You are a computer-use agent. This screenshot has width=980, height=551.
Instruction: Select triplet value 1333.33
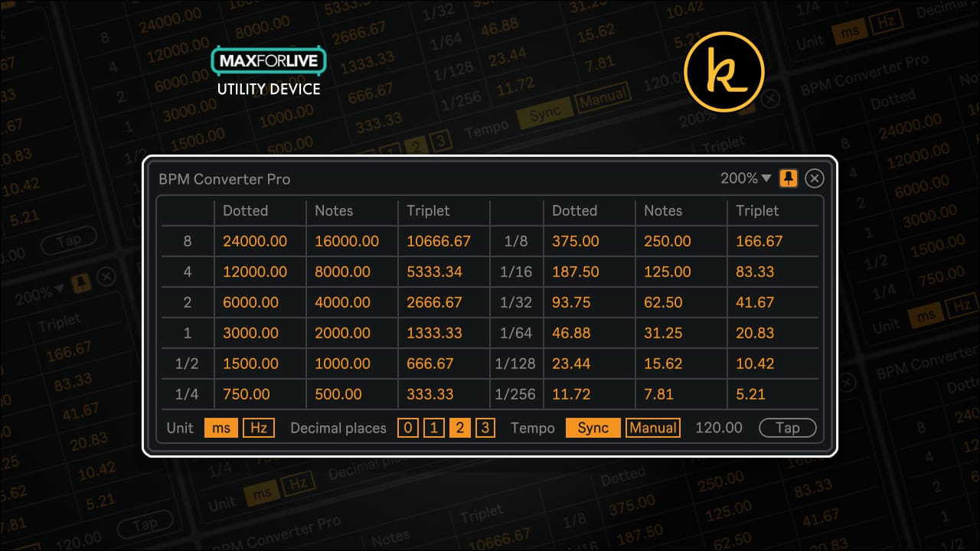pyautogui.click(x=434, y=333)
